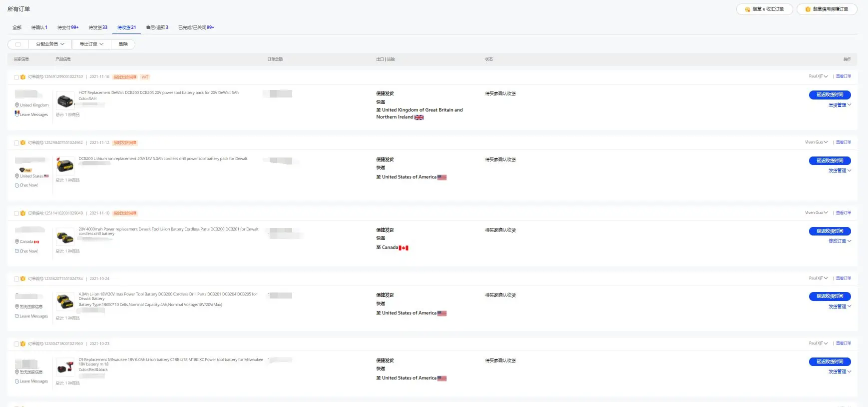
Task: Expand 发货管理 menu for the United Kingdom order
Action: coord(840,105)
